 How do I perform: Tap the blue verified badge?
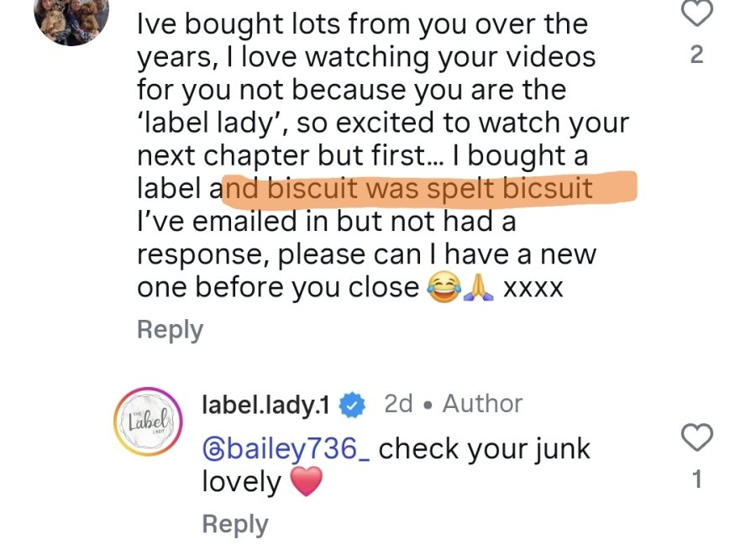[353, 405]
